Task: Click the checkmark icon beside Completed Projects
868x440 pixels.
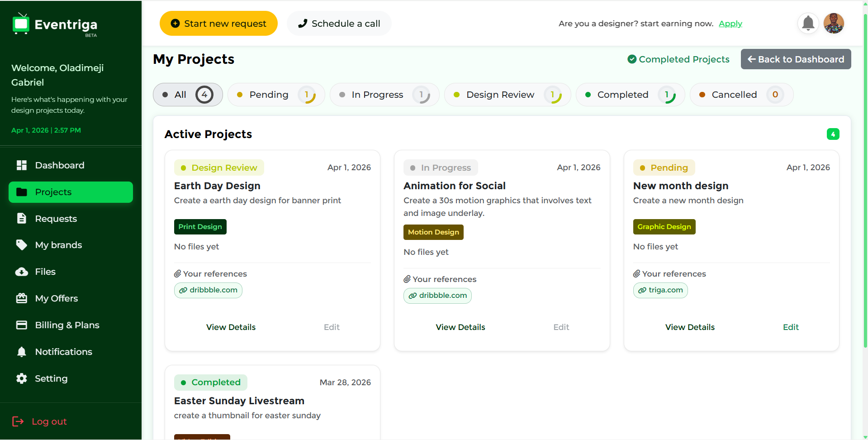Action: (x=632, y=59)
